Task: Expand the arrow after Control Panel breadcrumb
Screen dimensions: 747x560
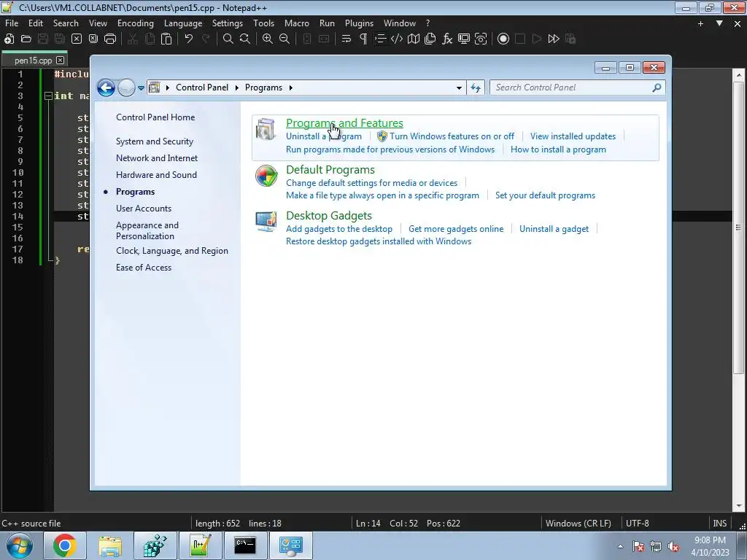Action: [237, 87]
